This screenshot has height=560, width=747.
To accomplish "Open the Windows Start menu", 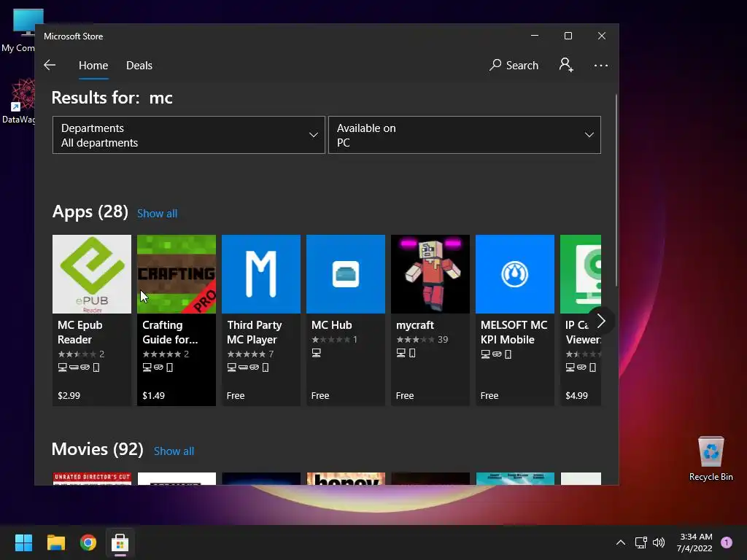I will (x=23, y=542).
